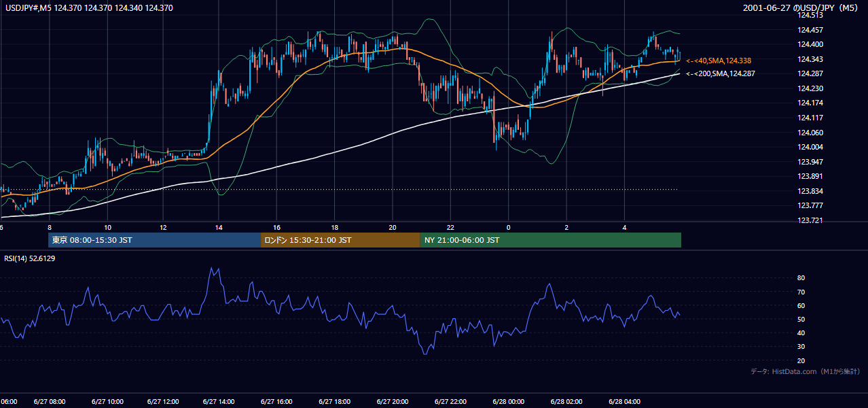
Task: Click the 6/27 10:00 time label
Action: pos(107,402)
